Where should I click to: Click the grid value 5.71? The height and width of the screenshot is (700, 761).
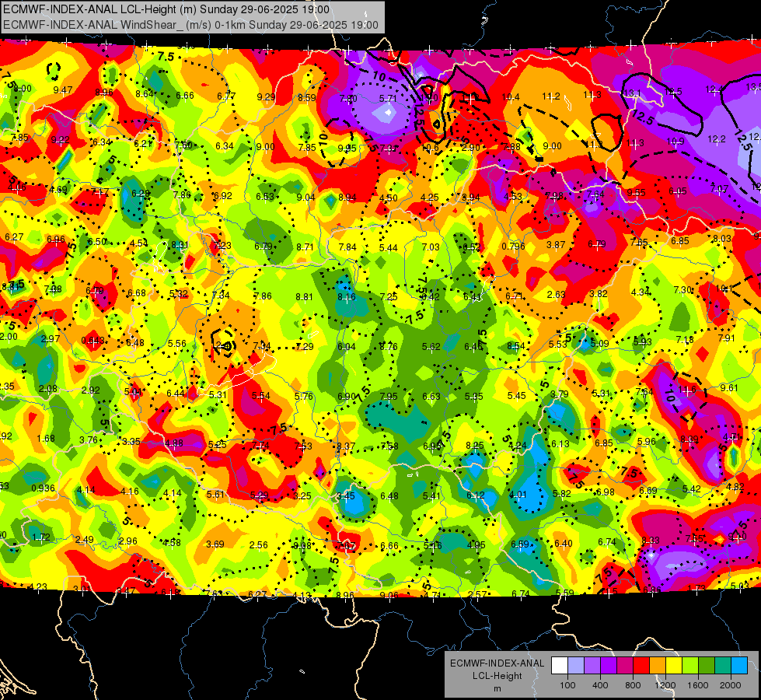coord(388,99)
